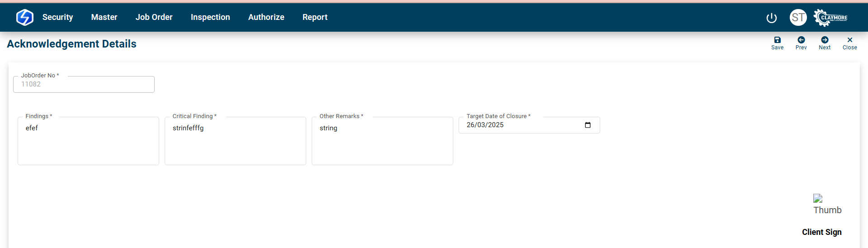Go to the previous record with Prev
Screen dimensions: 868x248
[x=801, y=43]
